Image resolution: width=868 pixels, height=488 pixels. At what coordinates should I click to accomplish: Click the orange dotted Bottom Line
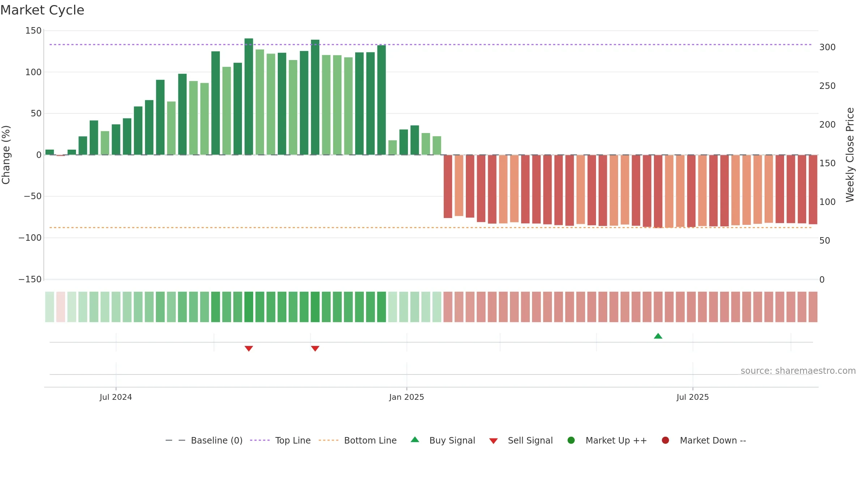click(430, 227)
